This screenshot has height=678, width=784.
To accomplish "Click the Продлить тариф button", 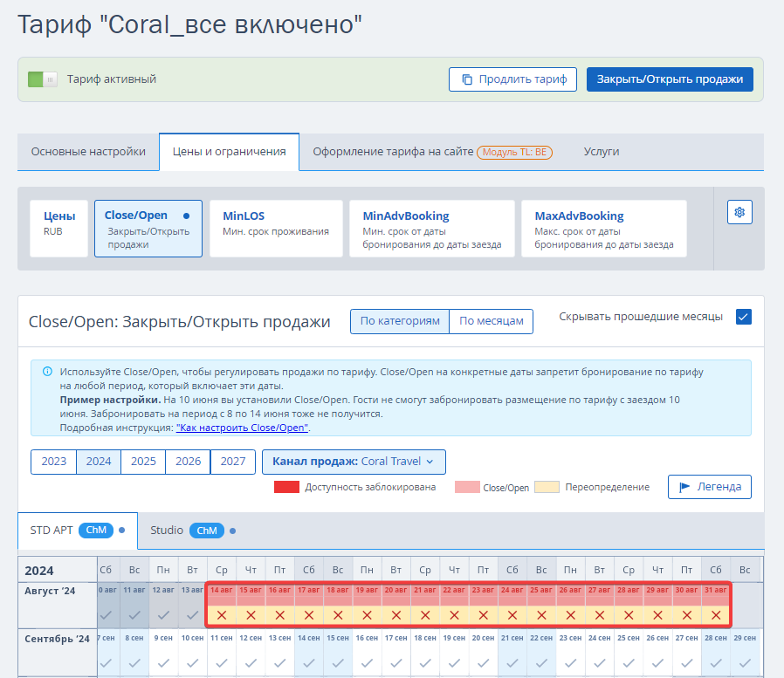I will tap(513, 79).
